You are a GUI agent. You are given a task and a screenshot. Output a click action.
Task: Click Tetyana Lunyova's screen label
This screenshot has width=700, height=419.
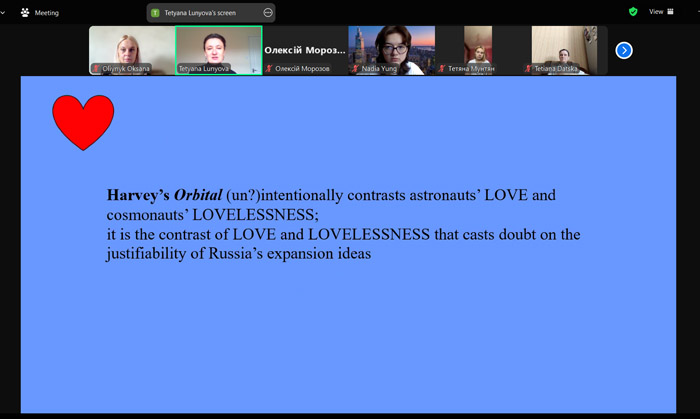coord(210,13)
